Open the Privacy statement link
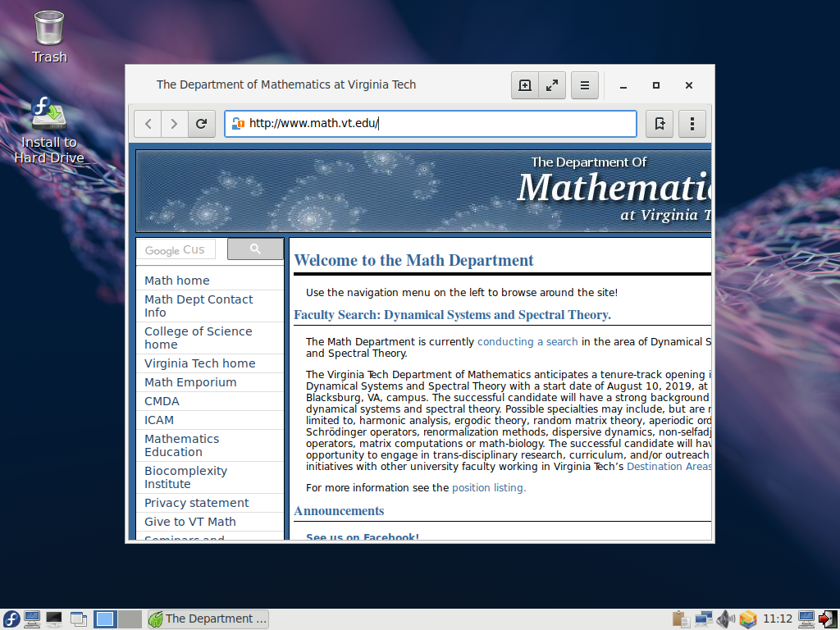The image size is (840, 630). click(197, 503)
